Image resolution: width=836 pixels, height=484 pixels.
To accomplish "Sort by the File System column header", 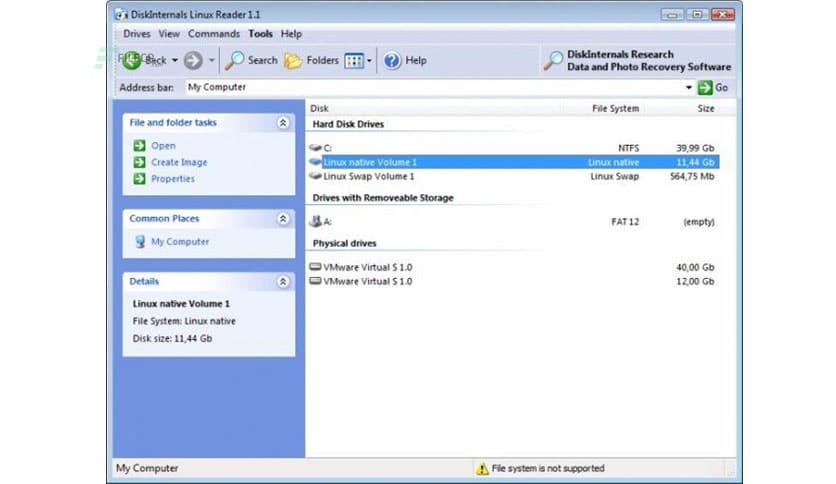I will pyautogui.click(x=615, y=108).
